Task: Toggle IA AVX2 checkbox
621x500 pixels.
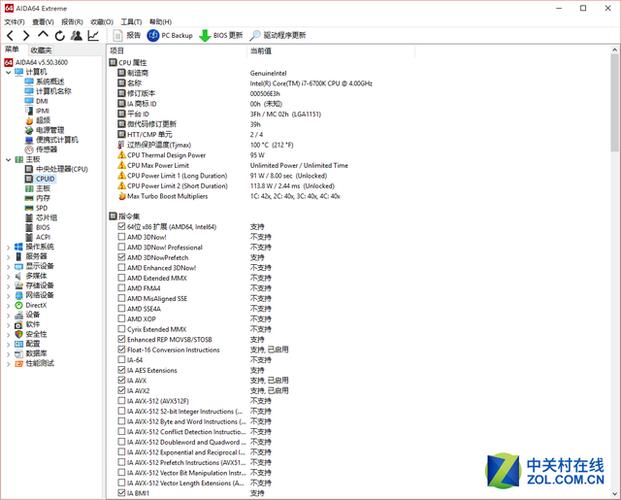Action: click(122, 390)
